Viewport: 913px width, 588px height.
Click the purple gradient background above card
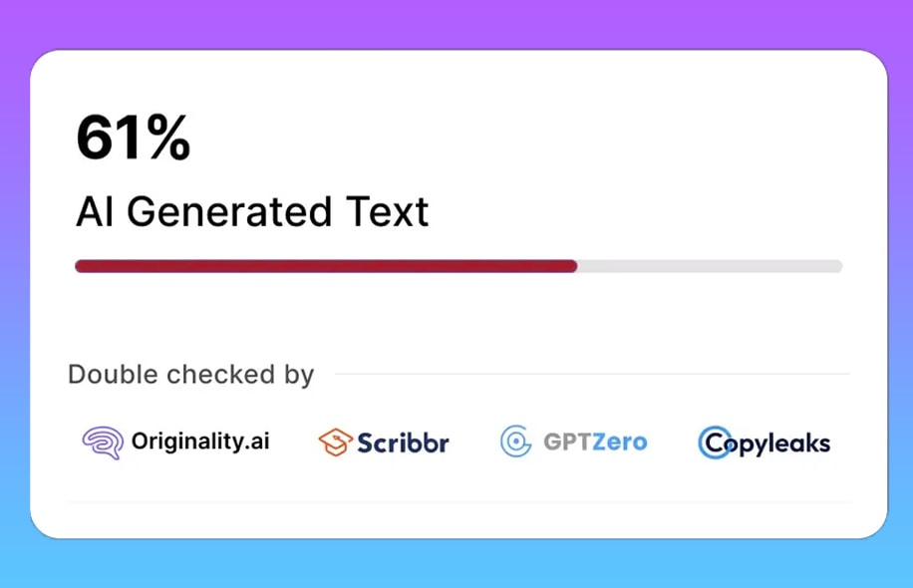(x=456, y=23)
